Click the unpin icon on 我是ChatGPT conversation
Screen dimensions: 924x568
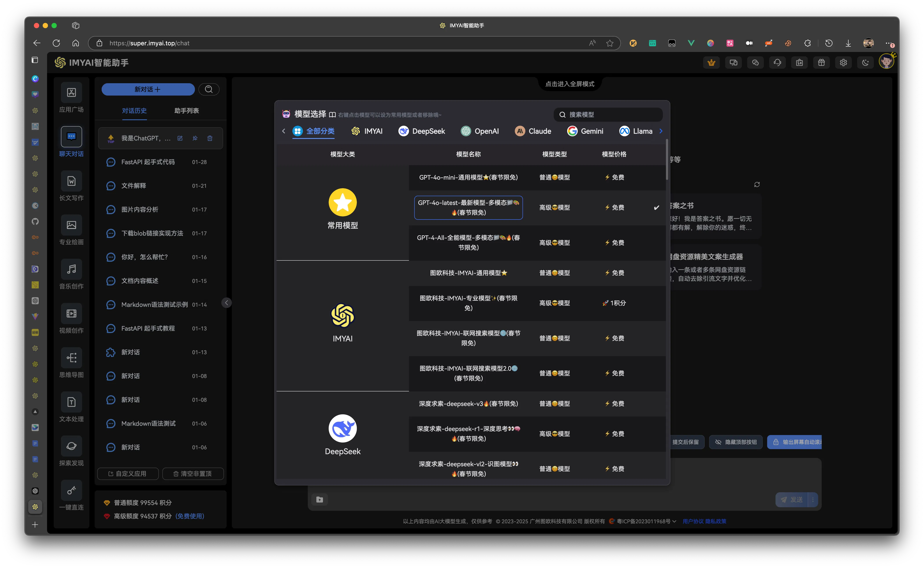195,138
